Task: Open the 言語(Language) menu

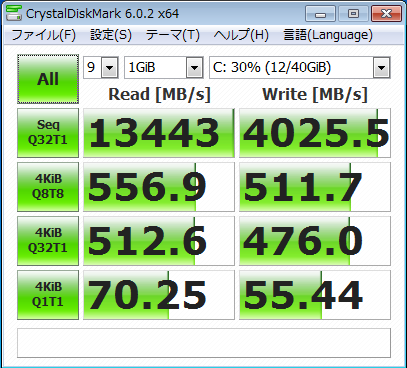Action: pos(328,35)
